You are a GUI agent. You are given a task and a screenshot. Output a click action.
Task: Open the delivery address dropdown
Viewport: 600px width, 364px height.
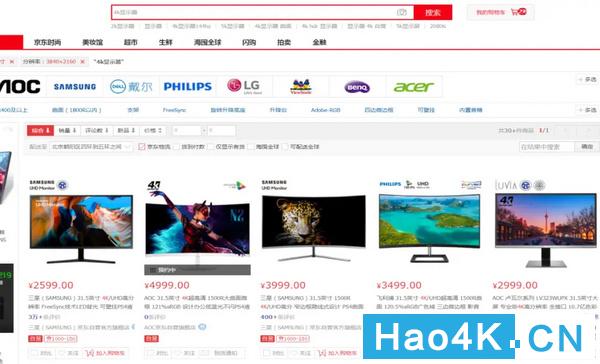pyautogui.click(x=90, y=147)
